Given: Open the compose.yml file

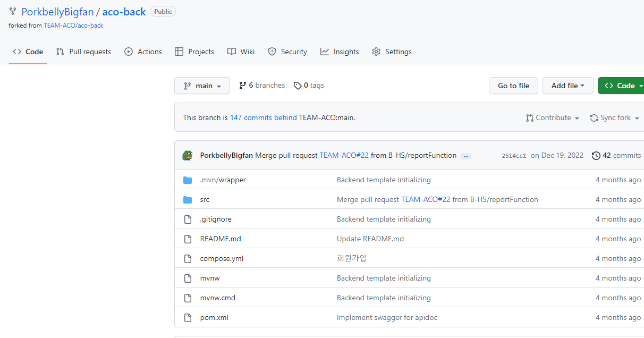Looking at the screenshot, I should [222, 259].
